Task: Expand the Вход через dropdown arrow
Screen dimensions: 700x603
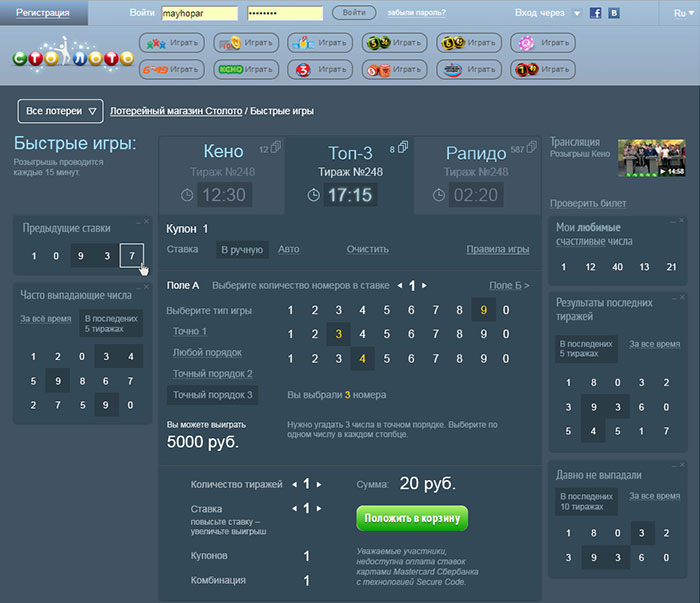Action: tap(577, 13)
